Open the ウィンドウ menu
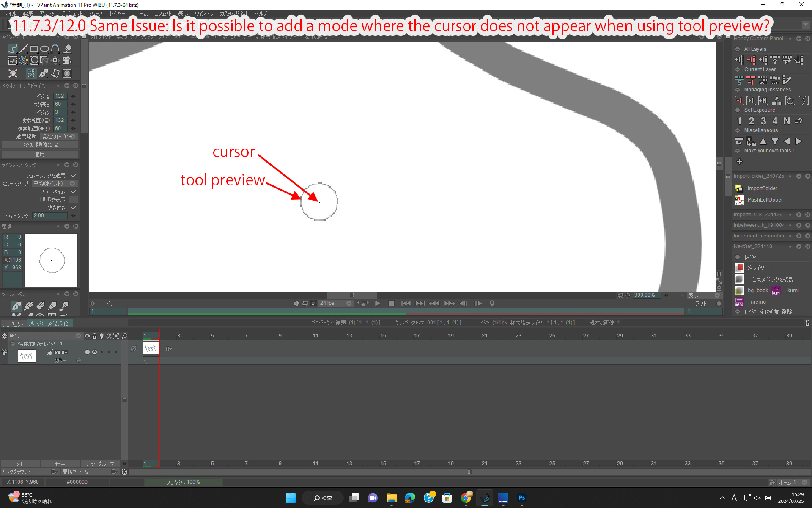The width and height of the screenshot is (812, 508). [204, 14]
